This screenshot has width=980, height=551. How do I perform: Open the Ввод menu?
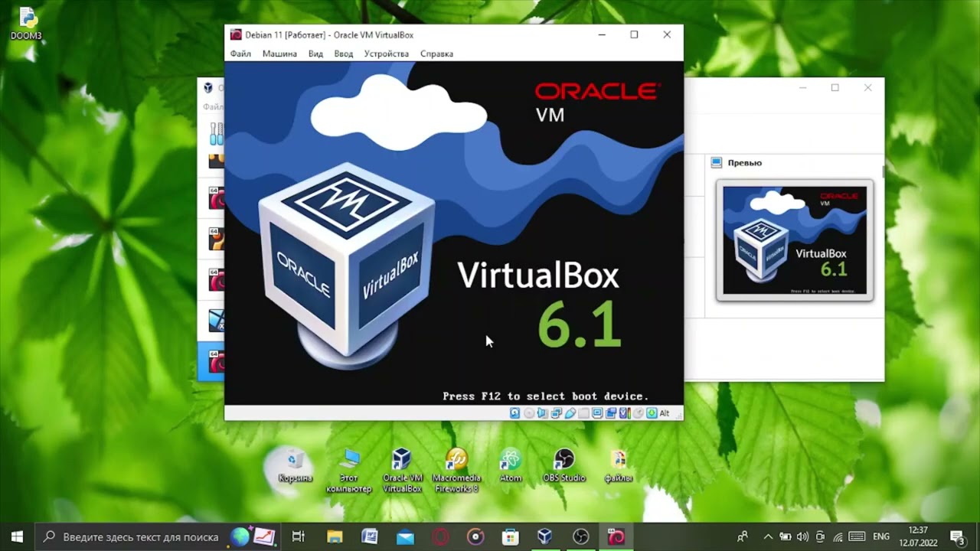pos(344,54)
